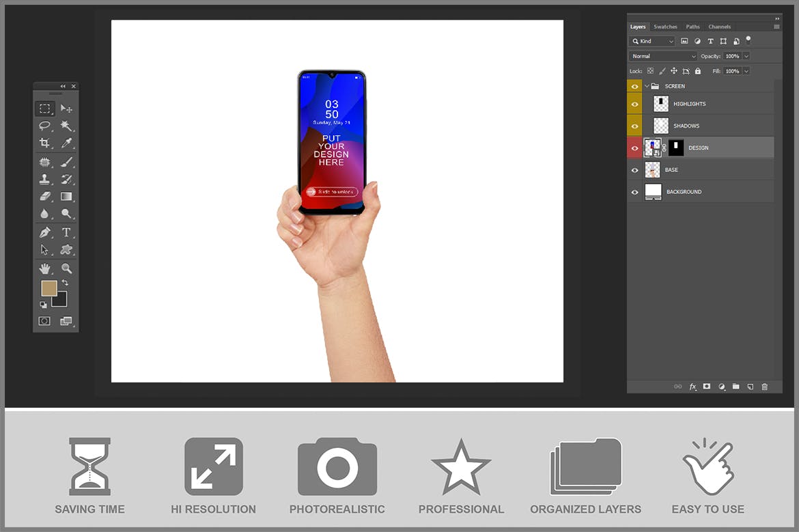Click the foreground color swatch
The width and height of the screenshot is (799, 532).
tap(49, 288)
